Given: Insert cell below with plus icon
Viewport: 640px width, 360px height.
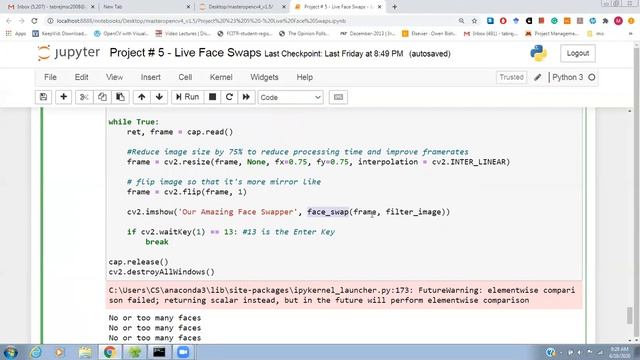Looking at the screenshot, I should 63,97.
